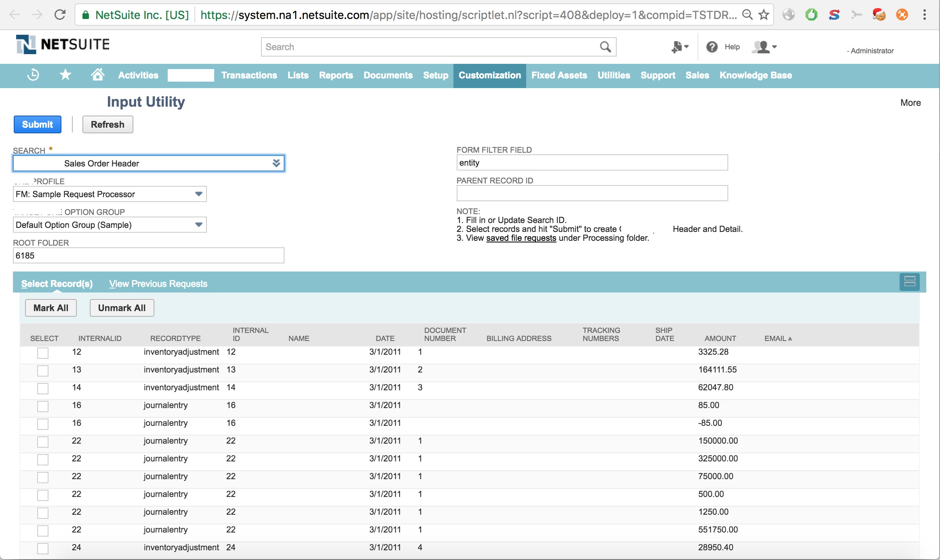Click the Form Filter Field input
This screenshot has width=940, height=560.
pos(592,162)
